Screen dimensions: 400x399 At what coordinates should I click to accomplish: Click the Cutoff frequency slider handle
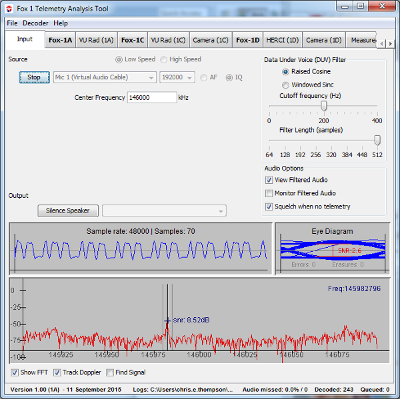coord(324,106)
